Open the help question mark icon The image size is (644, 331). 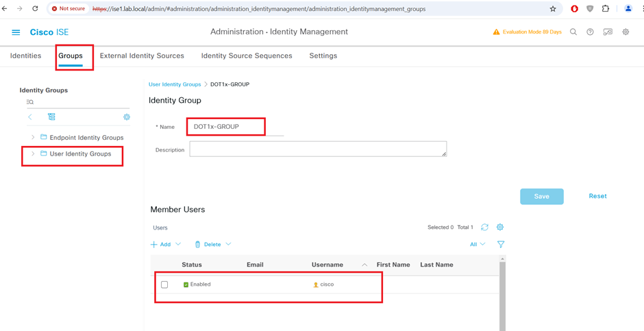[590, 32]
